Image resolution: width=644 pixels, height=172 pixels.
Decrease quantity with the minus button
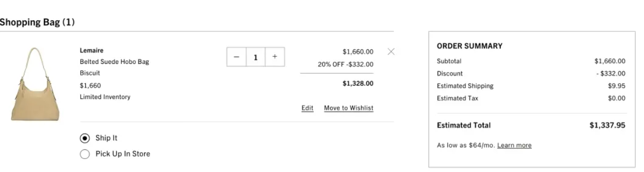[x=236, y=57]
